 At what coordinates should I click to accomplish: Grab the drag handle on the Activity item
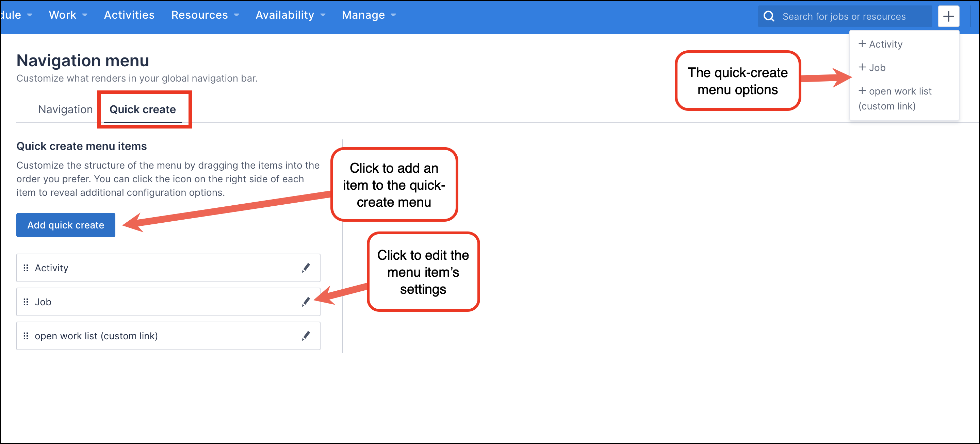[x=26, y=268]
